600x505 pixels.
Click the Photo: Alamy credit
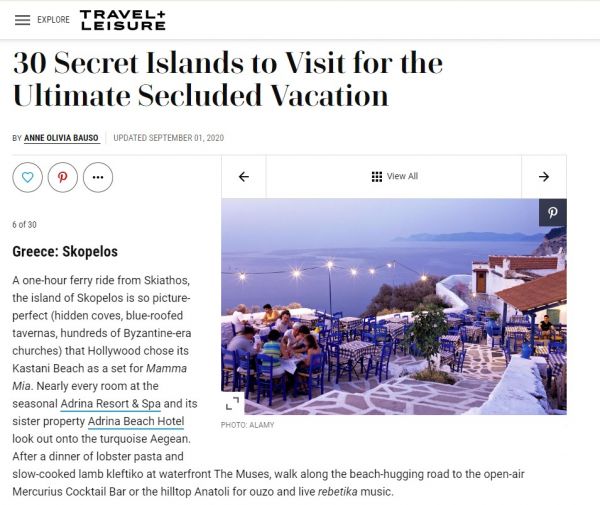(x=248, y=425)
